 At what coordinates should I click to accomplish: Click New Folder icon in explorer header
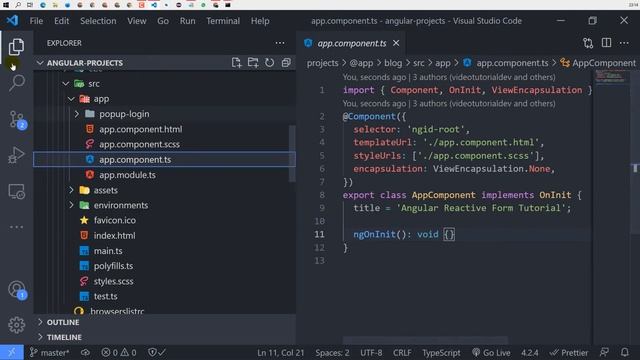253,62
